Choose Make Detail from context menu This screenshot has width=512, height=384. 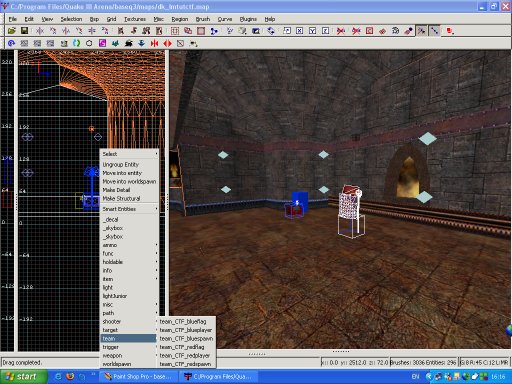tap(129, 190)
